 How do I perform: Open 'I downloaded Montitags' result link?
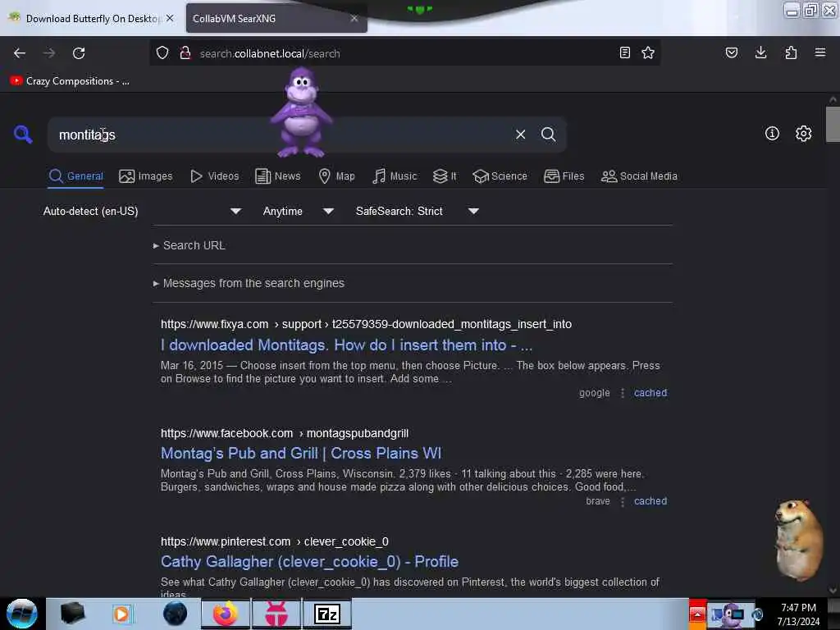point(347,345)
